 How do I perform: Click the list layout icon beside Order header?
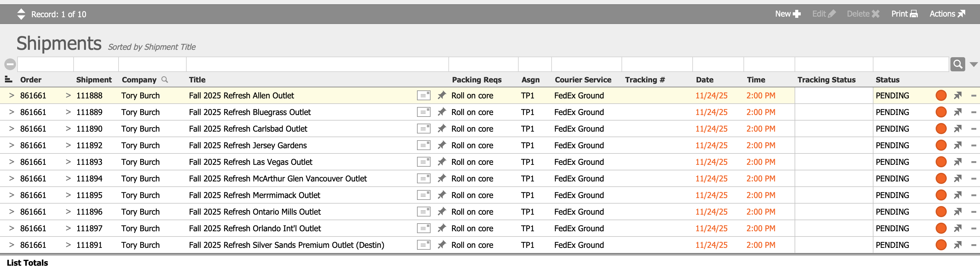coord(8,79)
